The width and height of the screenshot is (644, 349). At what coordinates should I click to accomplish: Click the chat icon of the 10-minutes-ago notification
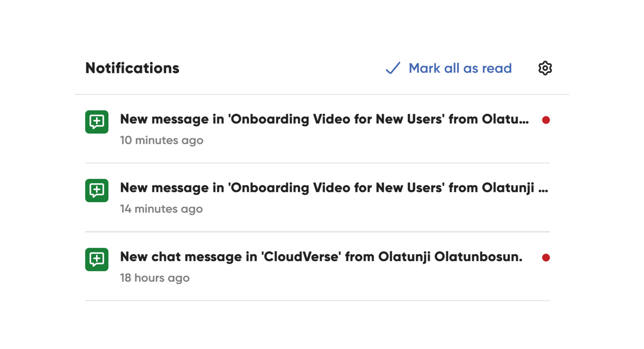pos(97,122)
